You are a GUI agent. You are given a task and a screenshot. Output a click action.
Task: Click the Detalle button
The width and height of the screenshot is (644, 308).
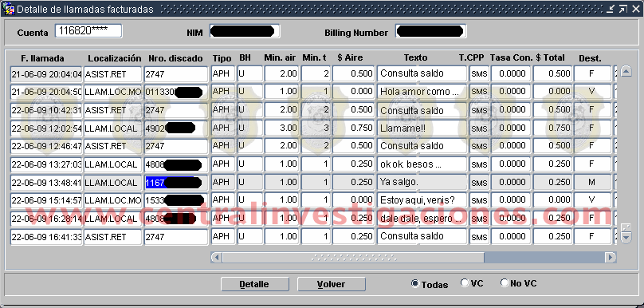tap(254, 284)
